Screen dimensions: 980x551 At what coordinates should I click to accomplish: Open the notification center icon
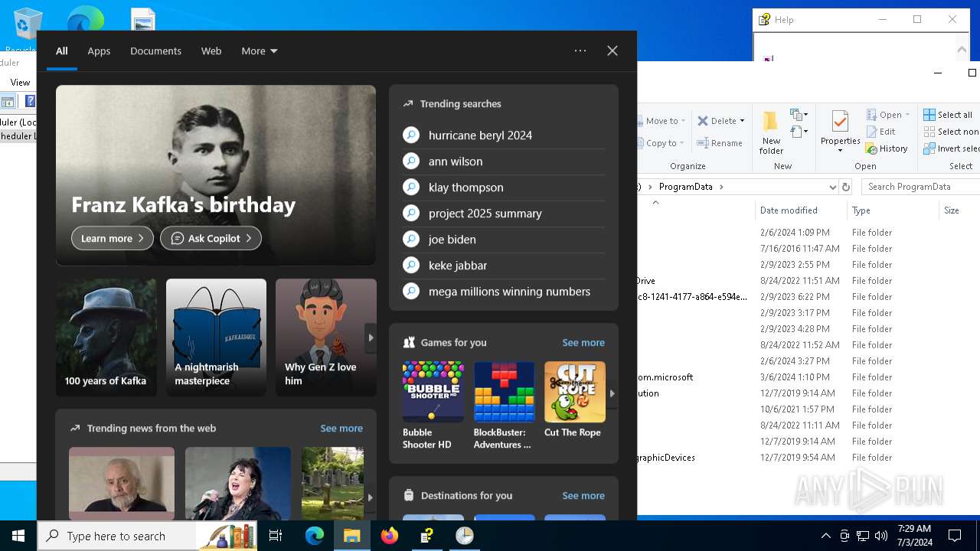coord(955,536)
